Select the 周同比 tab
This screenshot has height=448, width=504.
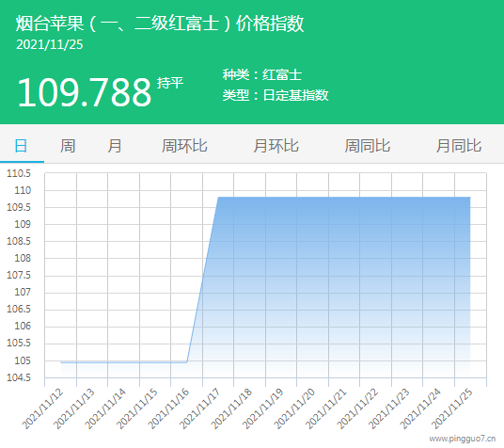coord(368,146)
